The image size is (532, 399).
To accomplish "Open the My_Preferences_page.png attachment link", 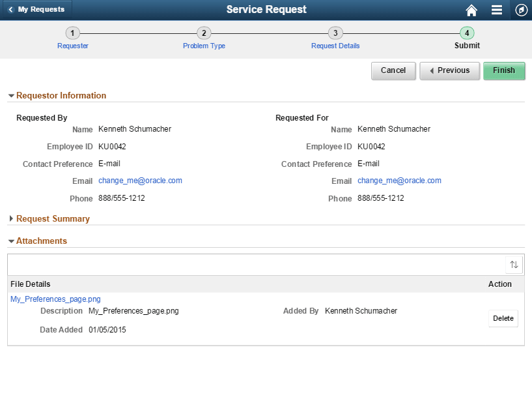I will 55,299.
